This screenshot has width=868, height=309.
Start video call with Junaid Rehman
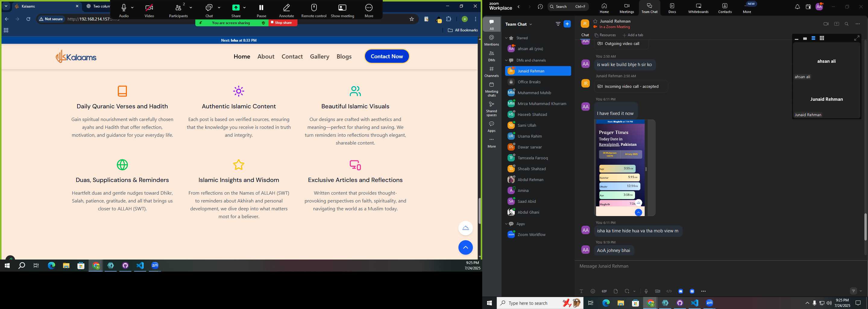point(826,24)
